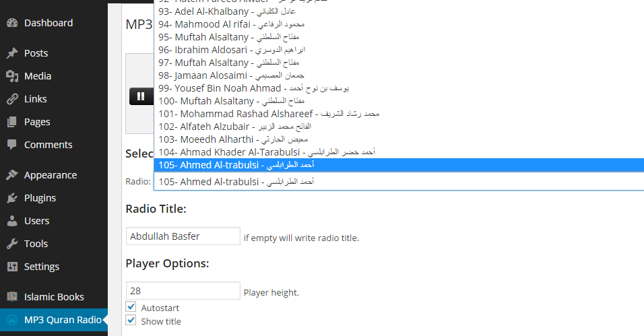Uncheck the Autostart checkbox
Screen dimensions: 644x336
pyautogui.click(x=131, y=306)
